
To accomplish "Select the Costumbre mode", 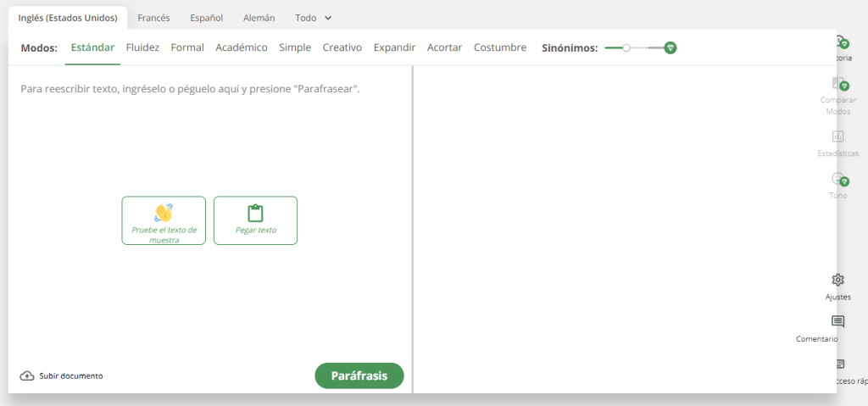I will pyautogui.click(x=500, y=47).
